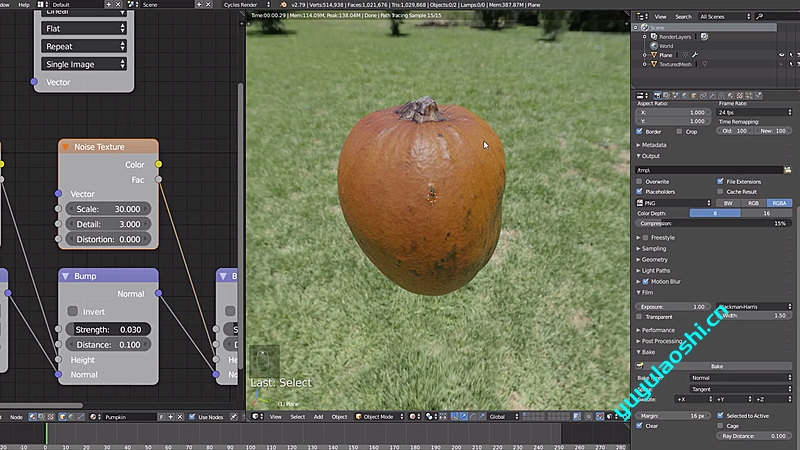
Task: Open the Texture properties tab (checker icon)
Action: 740,95
